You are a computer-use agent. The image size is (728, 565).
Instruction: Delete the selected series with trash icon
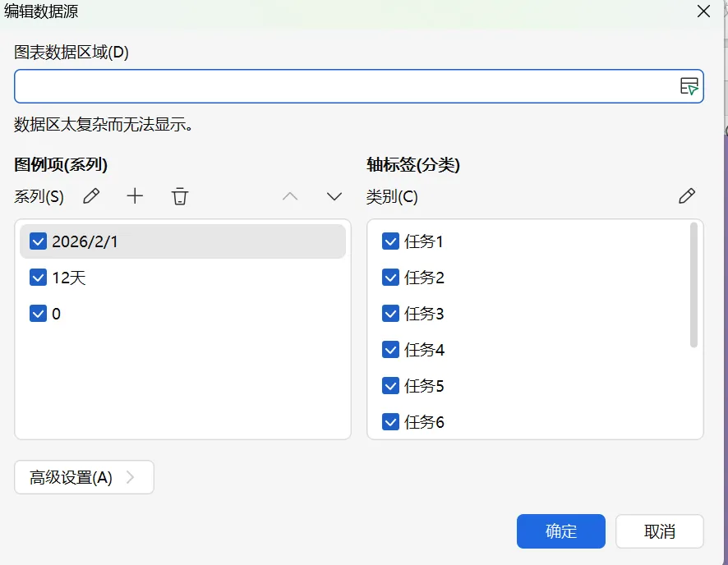point(180,196)
